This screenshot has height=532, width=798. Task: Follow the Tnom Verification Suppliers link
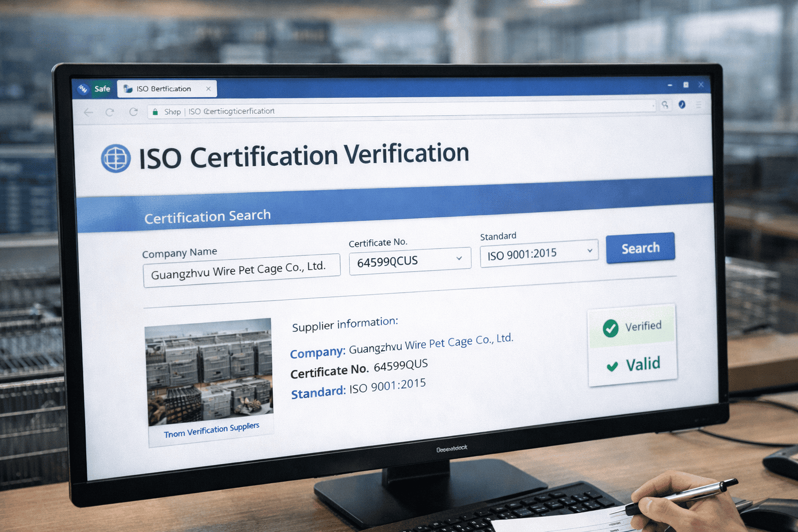click(x=211, y=429)
